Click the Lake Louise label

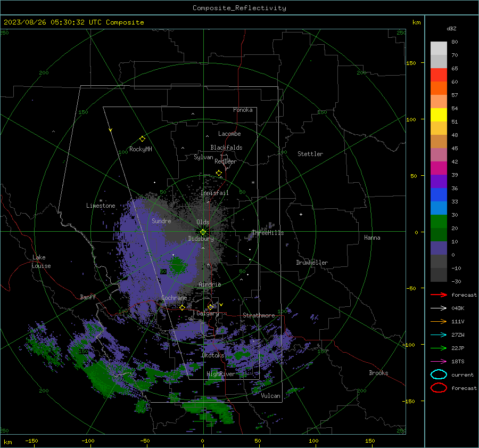point(41,262)
